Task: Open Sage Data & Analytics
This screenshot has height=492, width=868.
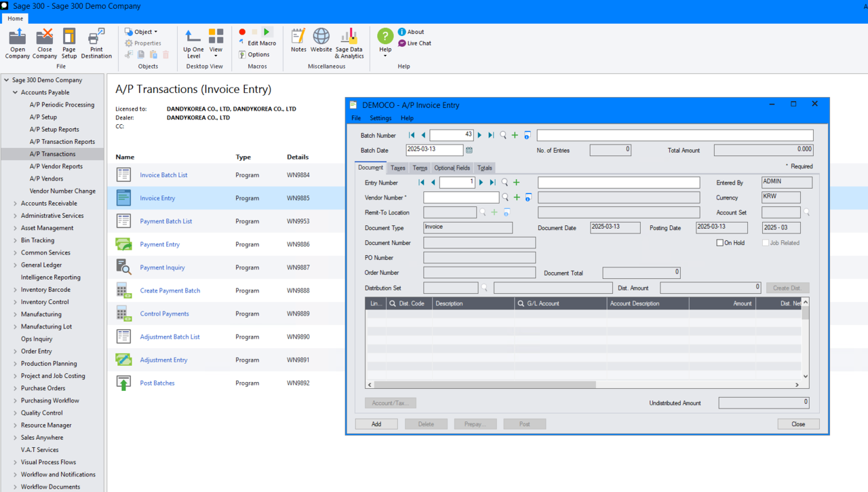Action: tap(349, 43)
